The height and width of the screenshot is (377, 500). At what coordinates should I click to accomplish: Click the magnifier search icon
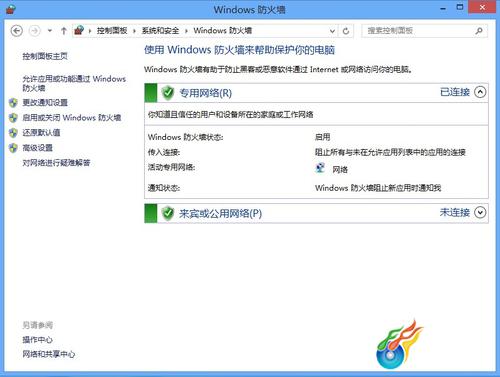tap(479, 31)
